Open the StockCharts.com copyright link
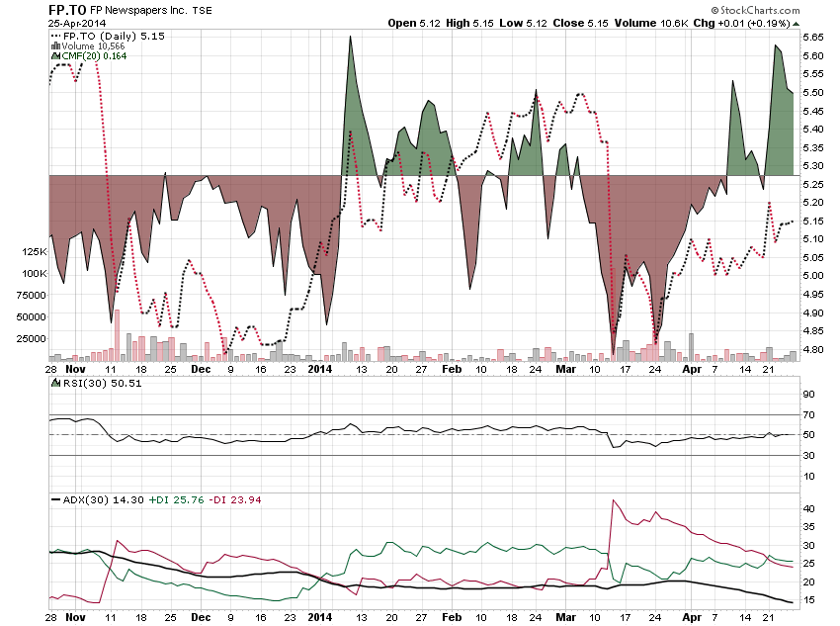The height and width of the screenshot is (626, 840). click(x=755, y=10)
